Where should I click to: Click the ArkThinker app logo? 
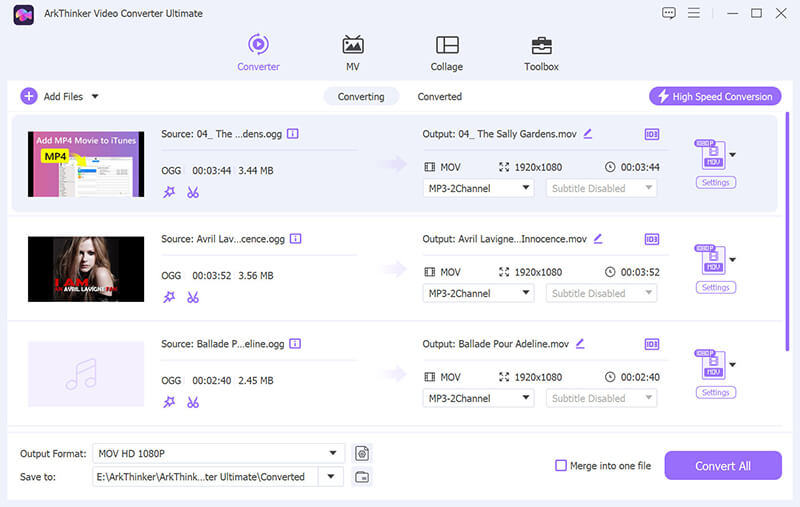tap(23, 14)
